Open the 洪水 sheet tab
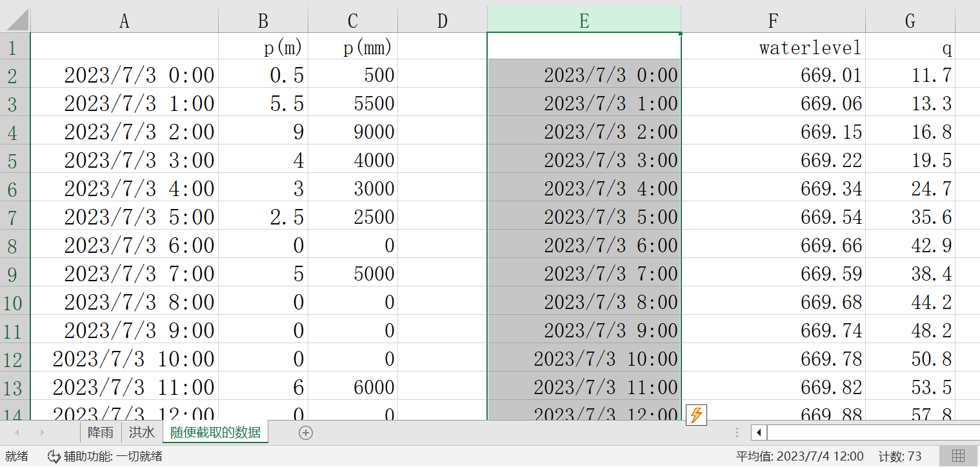 click(142, 433)
